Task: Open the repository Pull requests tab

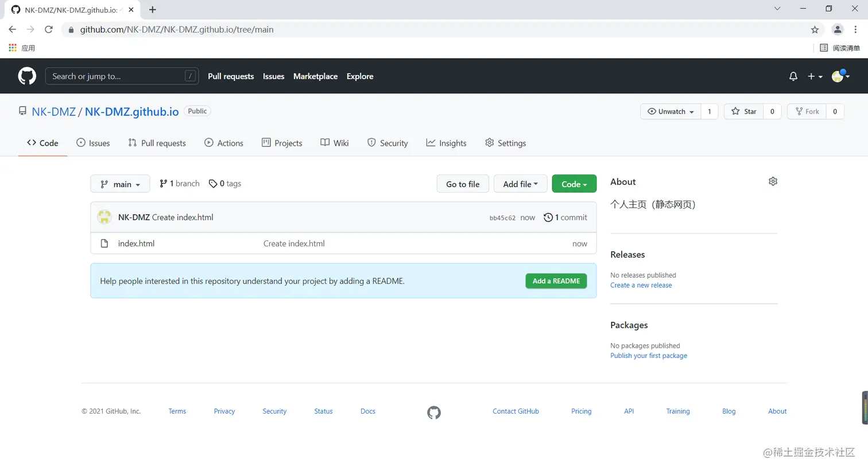Action: click(157, 143)
